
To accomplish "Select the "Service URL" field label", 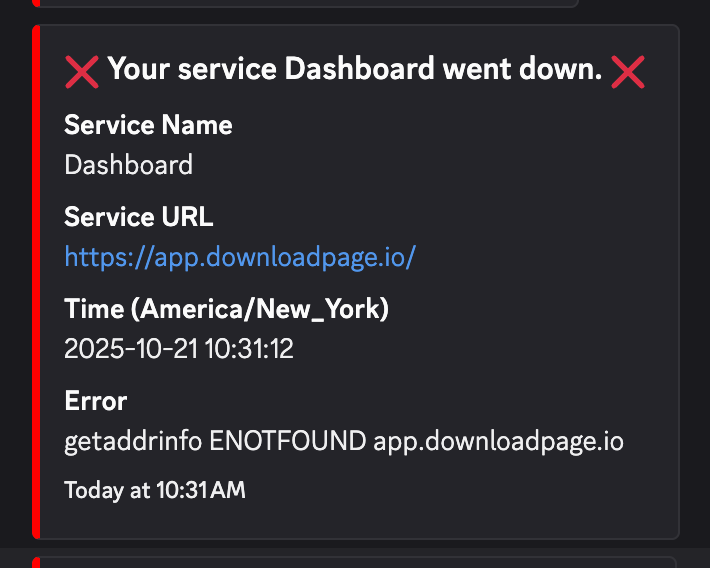I will point(138,217).
